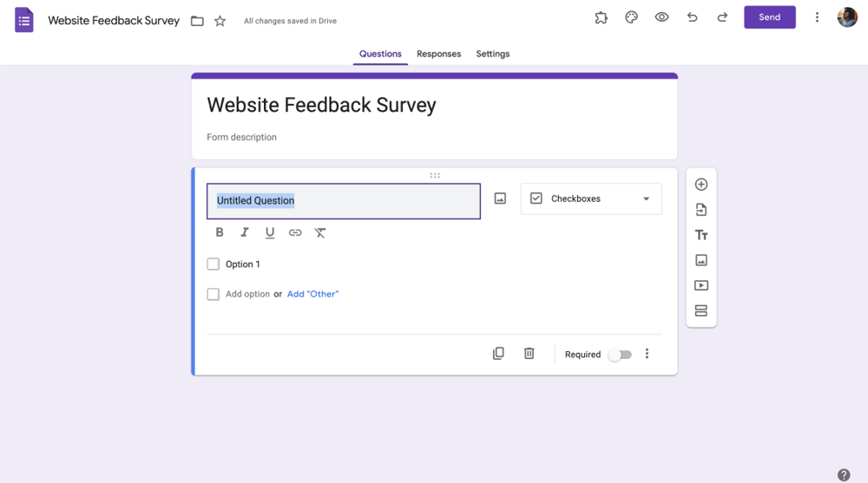The image size is (868, 483).
Task: Click the Add "Other" link
Action: pyautogui.click(x=312, y=294)
